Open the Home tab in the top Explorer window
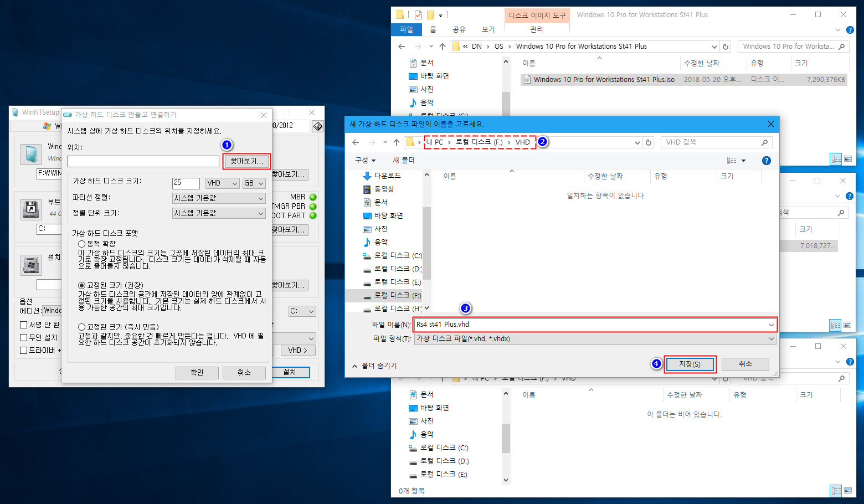 pos(433,29)
